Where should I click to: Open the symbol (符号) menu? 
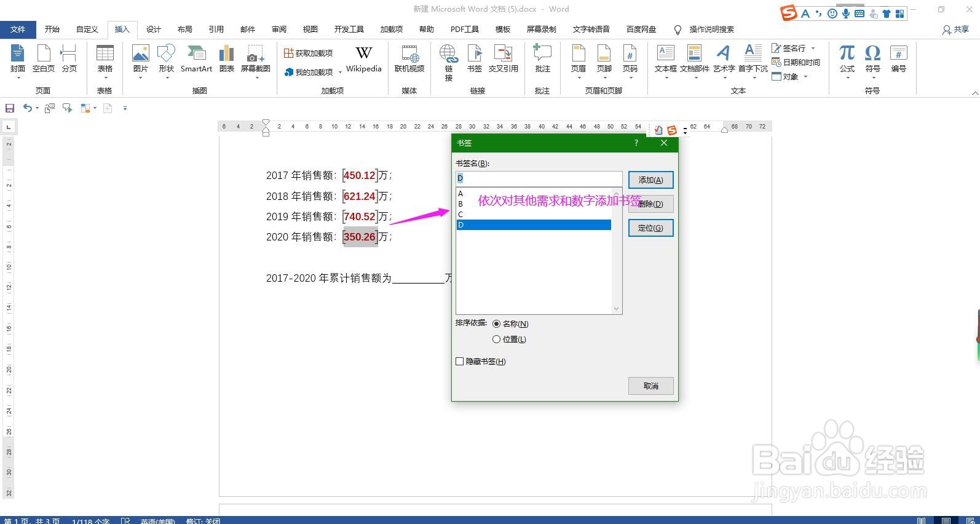click(x=873, y=62)
